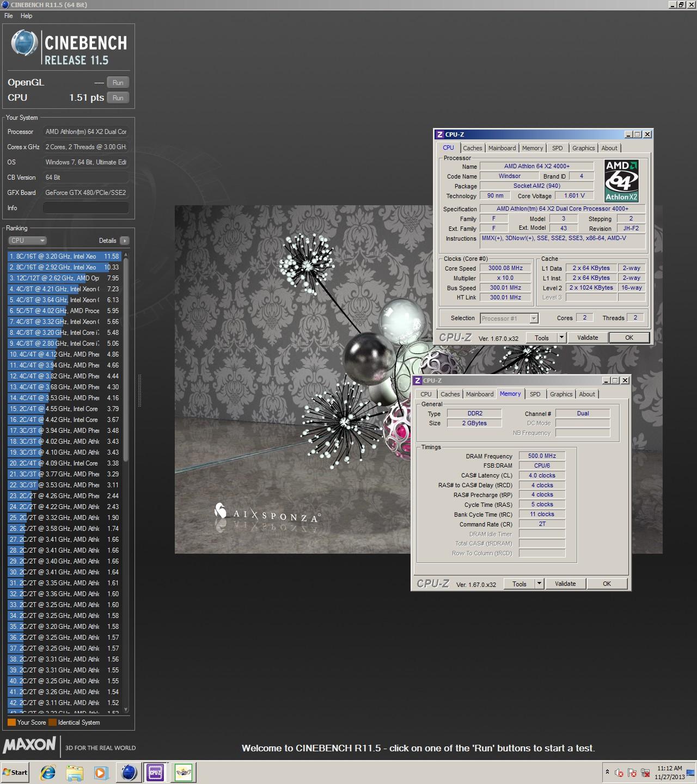Click the DRAM Frequency 500.0 MHz value

click(542, 456)
